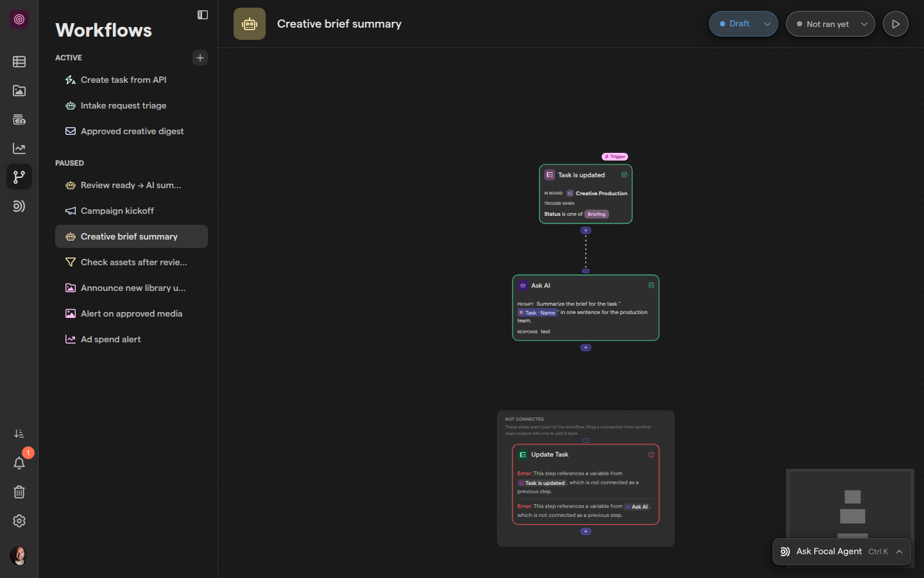The image size is (924, 578).
Task: Click plus below Ask AI node
Action: click(586, 347)
